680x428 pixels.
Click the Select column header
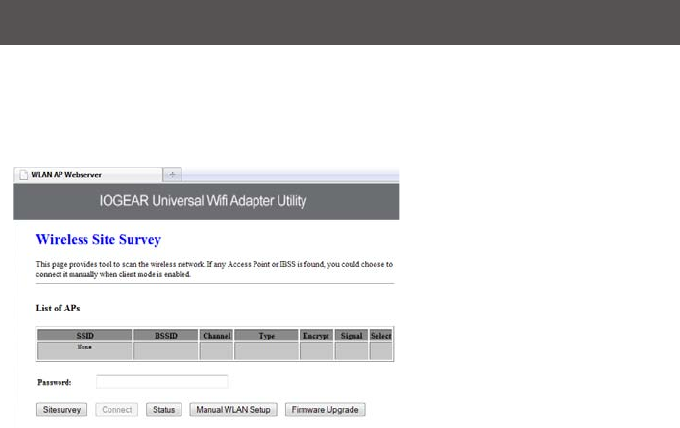(x=381, y=335)
